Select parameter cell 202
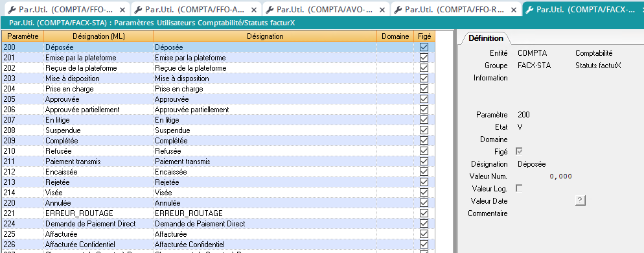The height and width of the screenshot is (253, 644). [x=23, y=68]
